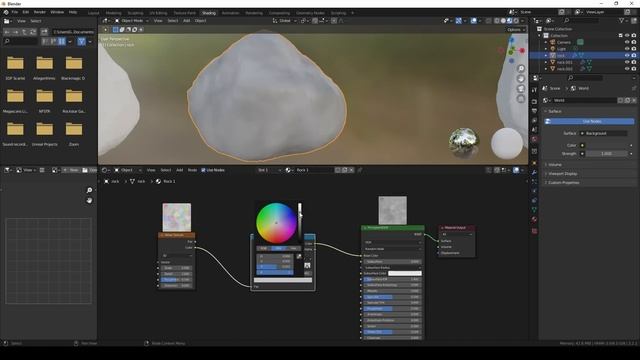Switch viewport to material preview shading
640x360 pixels.
point(510,21)
